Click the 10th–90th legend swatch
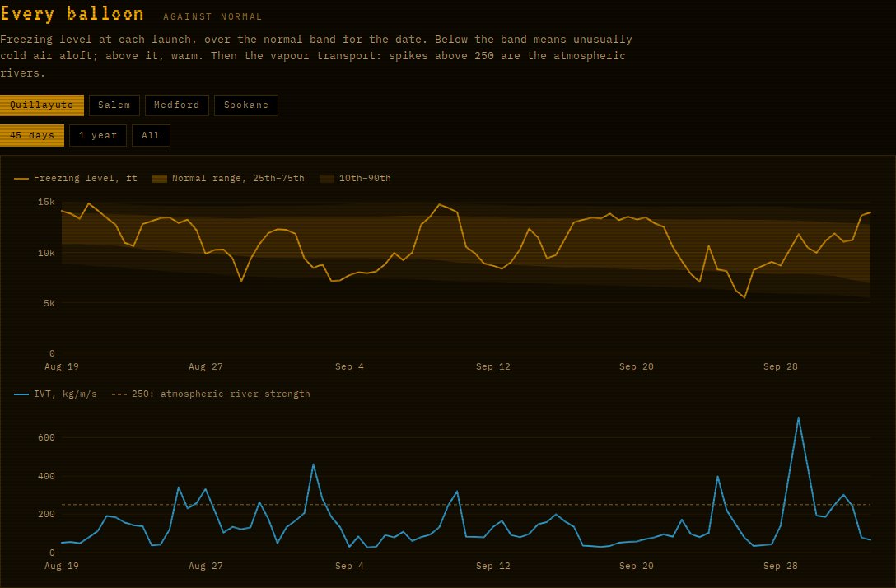 click(327, 178)
